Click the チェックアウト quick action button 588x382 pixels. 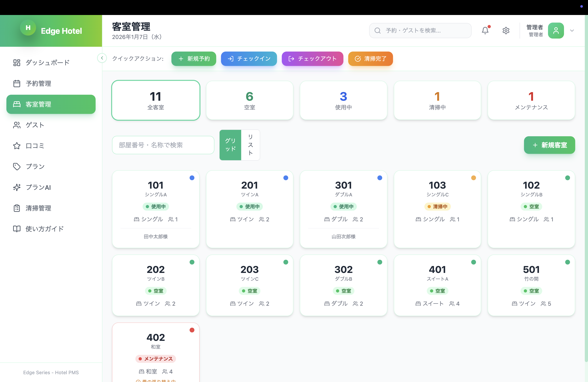tap(312, 59)
